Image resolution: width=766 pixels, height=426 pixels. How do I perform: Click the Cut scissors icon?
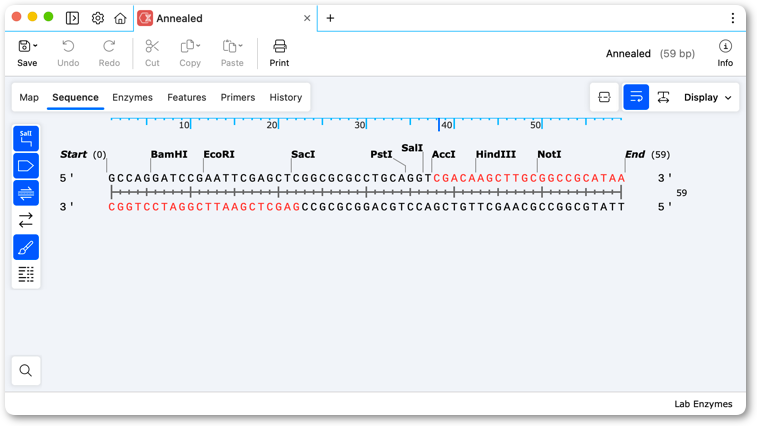tap(152, 46)
